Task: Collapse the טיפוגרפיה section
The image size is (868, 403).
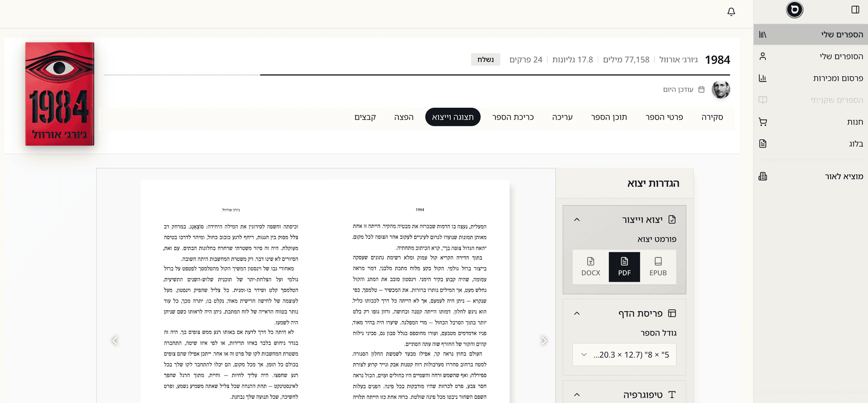Action: point(577,395)
